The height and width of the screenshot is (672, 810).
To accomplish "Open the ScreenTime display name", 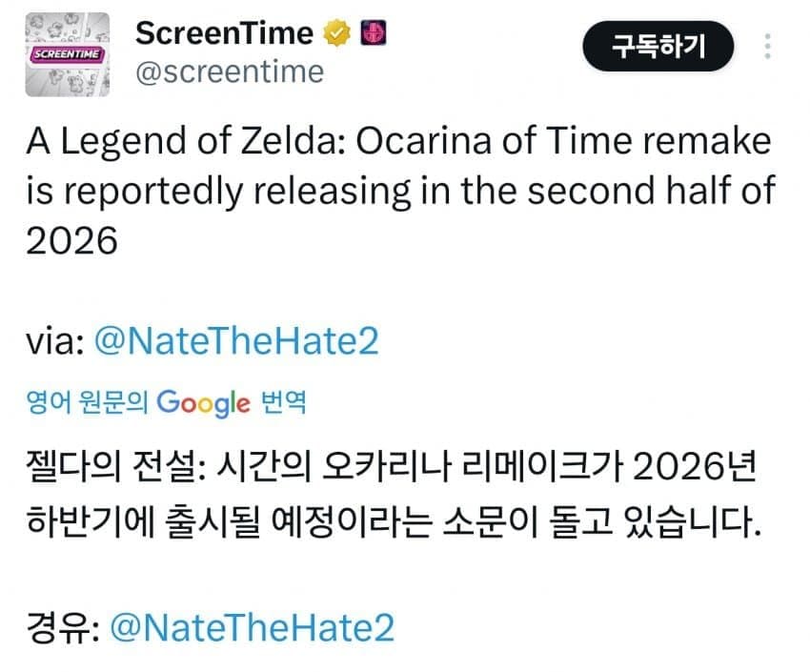I will (x=224, y=34).
